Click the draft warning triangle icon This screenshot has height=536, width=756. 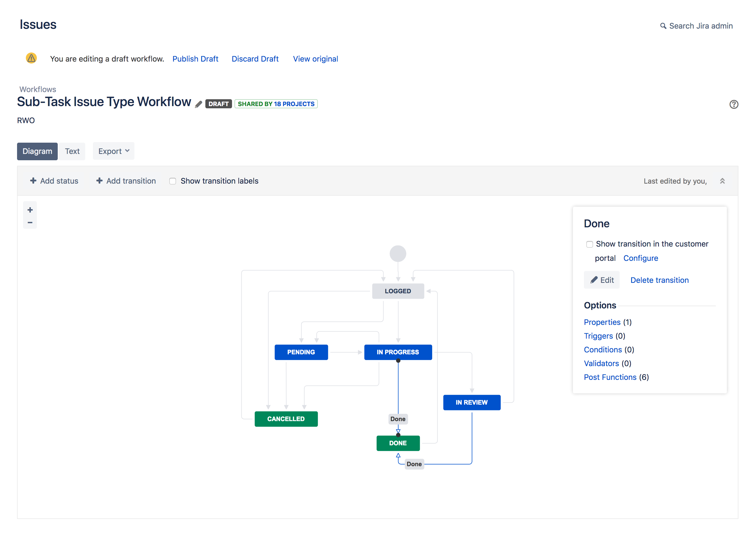pyautogui.click(x=31, y=59)
